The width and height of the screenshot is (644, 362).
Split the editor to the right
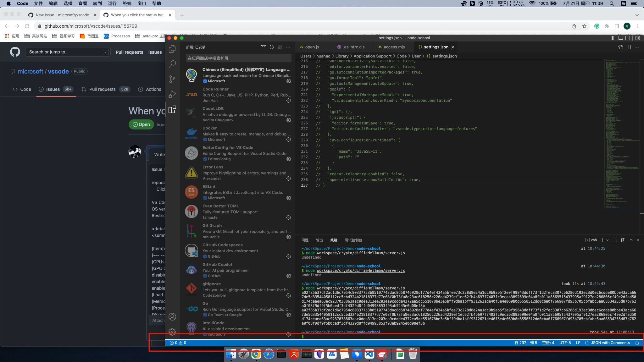pyautogui.click(x=629, y=47)
